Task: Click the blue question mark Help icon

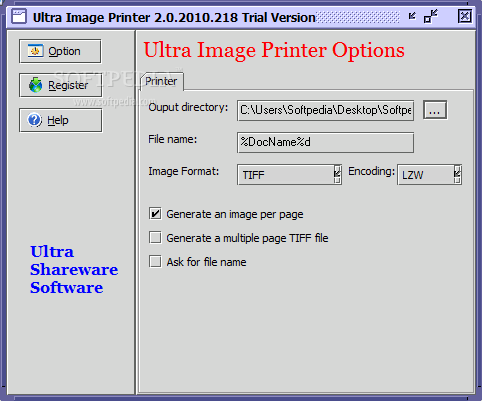Action: [35, 120]
